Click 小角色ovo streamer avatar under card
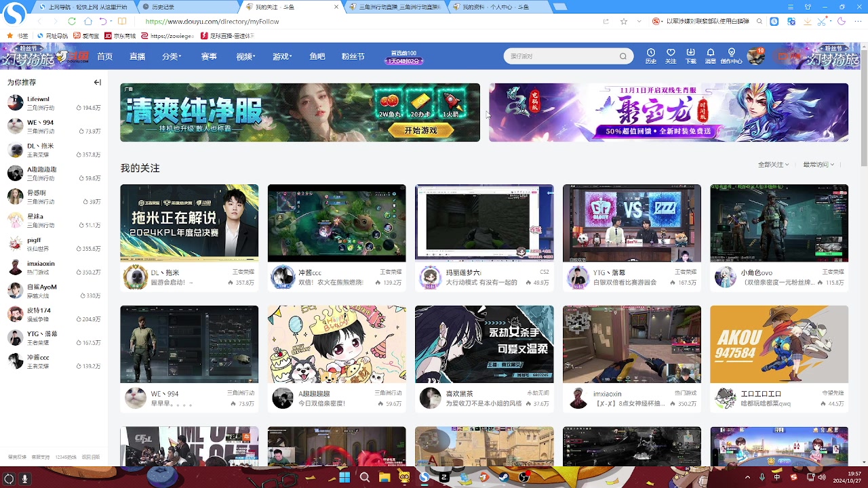 (725, 277)
